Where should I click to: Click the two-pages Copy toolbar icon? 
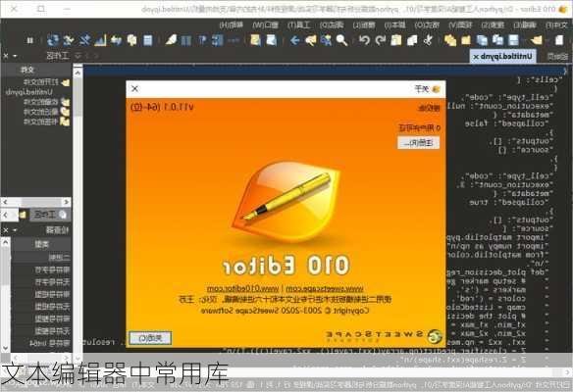412,40
